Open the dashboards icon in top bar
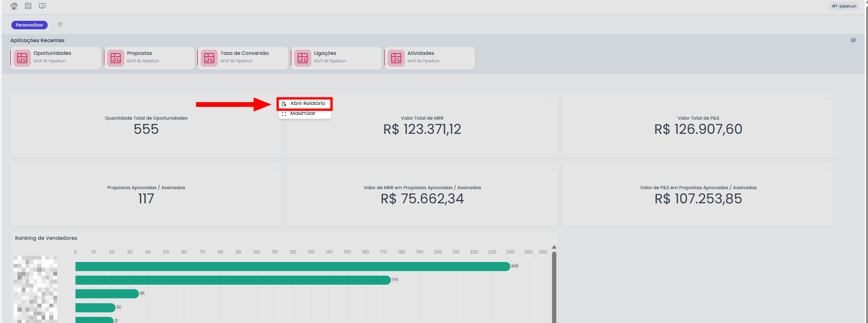The image size is (868, 323). tap(28, 6)
